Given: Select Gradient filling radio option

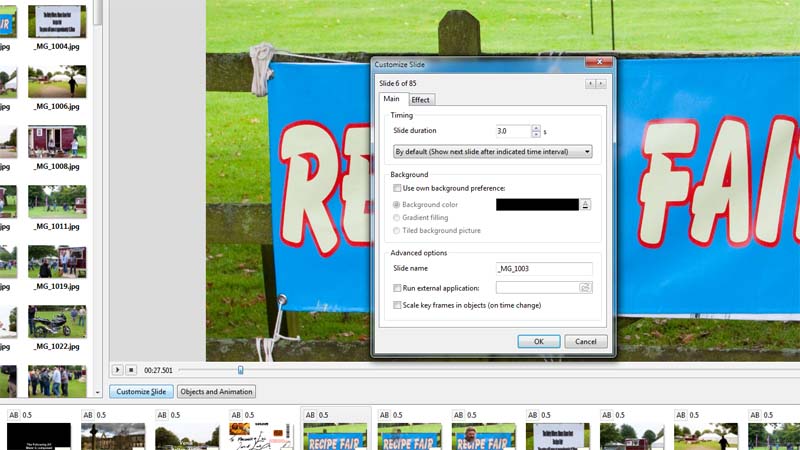Looking at the screenshot, I should pos(396,217).
